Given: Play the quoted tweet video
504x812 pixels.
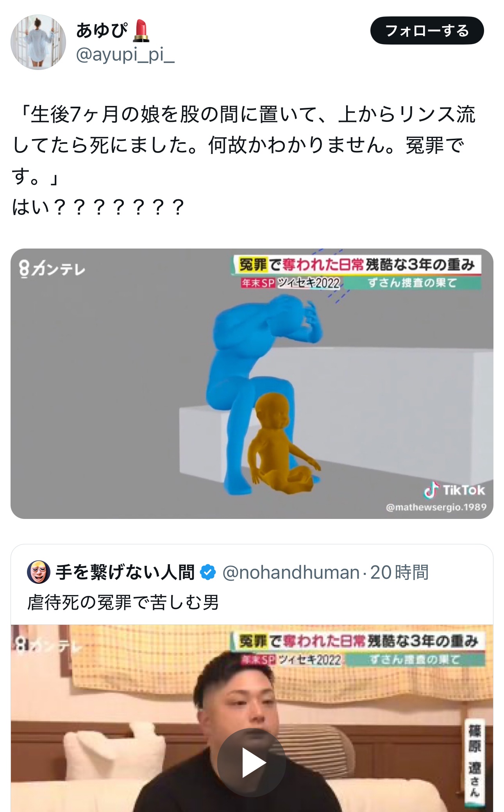Looking at the screenshot, I should click(x=252, y=762).
